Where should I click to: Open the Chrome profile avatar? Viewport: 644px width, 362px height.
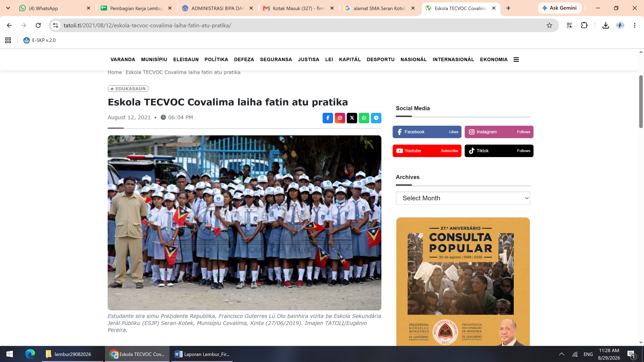(x=620, y=25)
